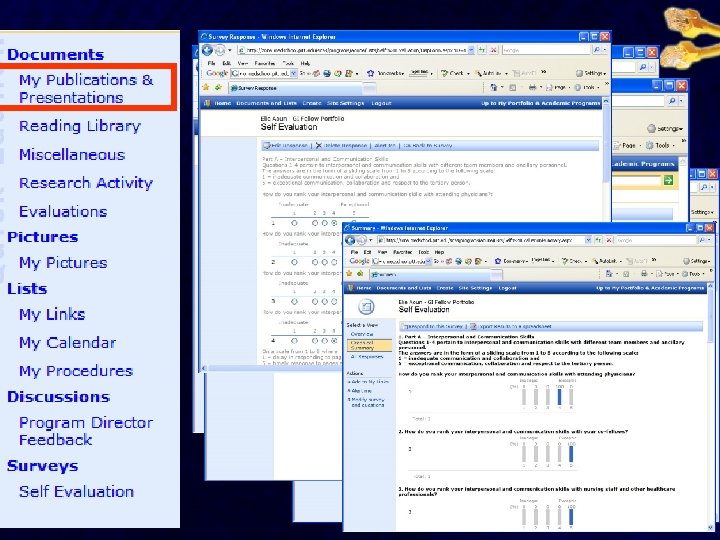Open Check dropdown in Survey Response Google toolbar
The width and height of the screenshot is (720, 540).
(x=468, y=73)
